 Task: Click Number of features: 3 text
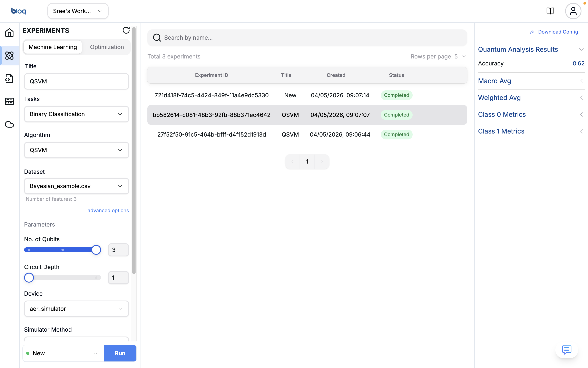coord(51,199)
